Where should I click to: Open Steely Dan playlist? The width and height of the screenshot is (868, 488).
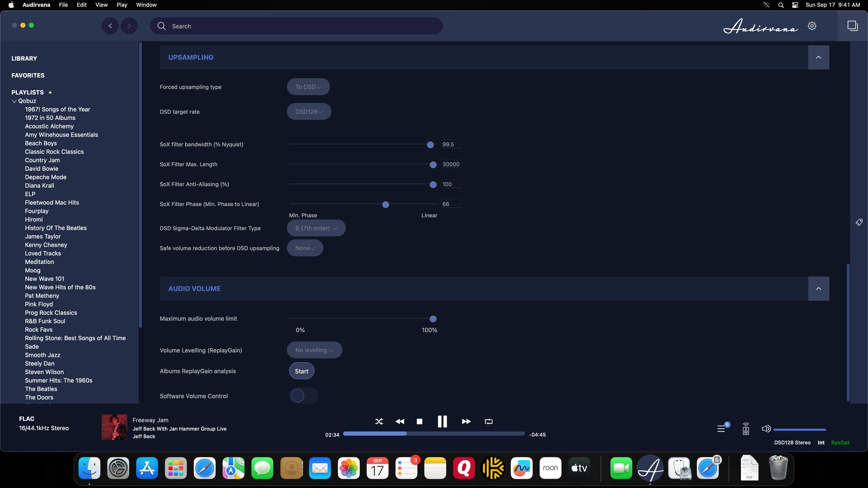[40, 363]
